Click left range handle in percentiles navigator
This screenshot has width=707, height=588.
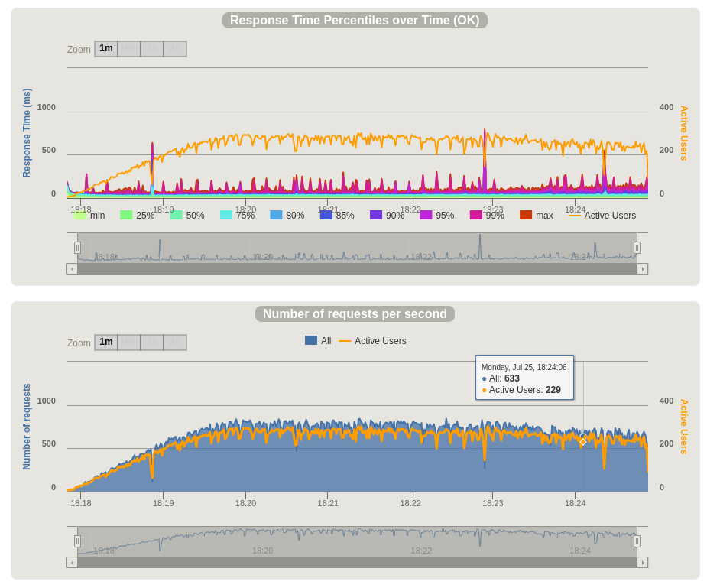(77, 248)
